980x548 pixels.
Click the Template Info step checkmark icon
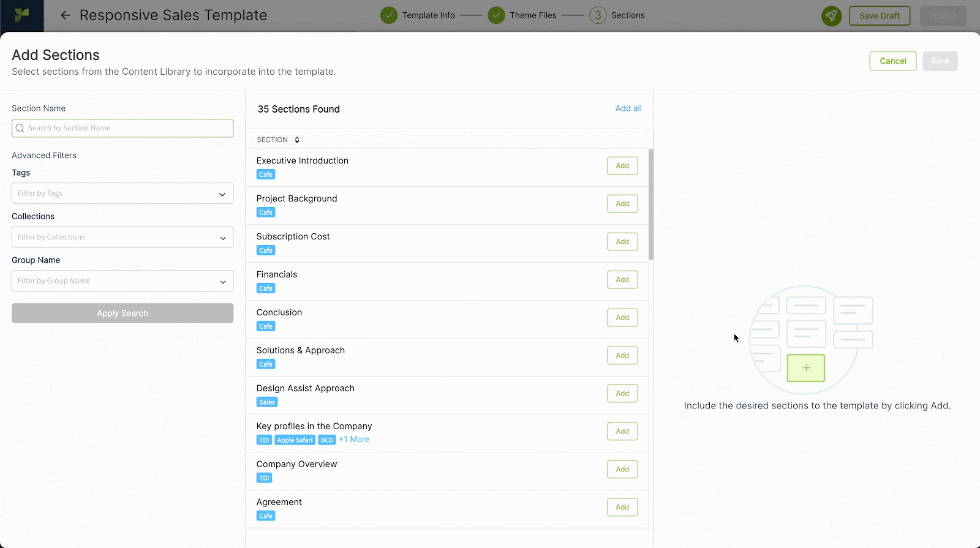click(388, 15)
